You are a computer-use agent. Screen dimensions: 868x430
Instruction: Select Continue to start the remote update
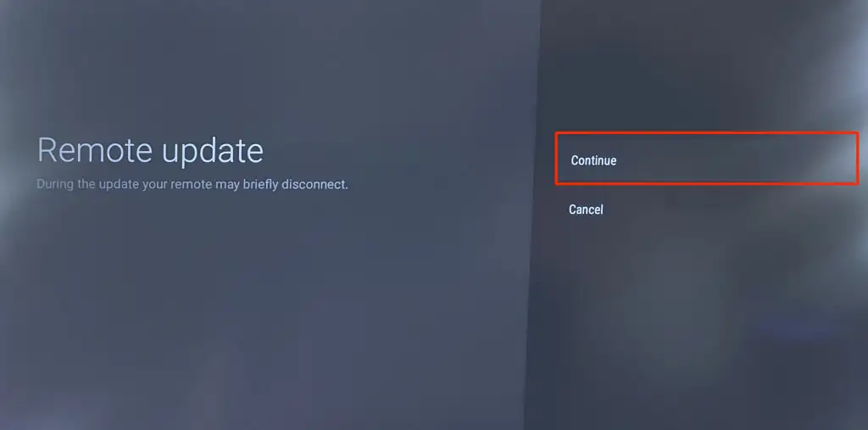click(x=707, y=159)
